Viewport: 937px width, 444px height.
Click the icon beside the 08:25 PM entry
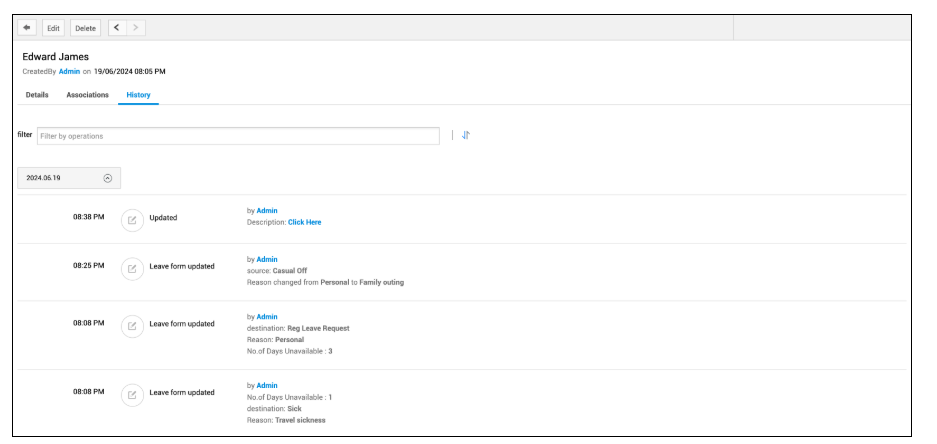(132, 267)
